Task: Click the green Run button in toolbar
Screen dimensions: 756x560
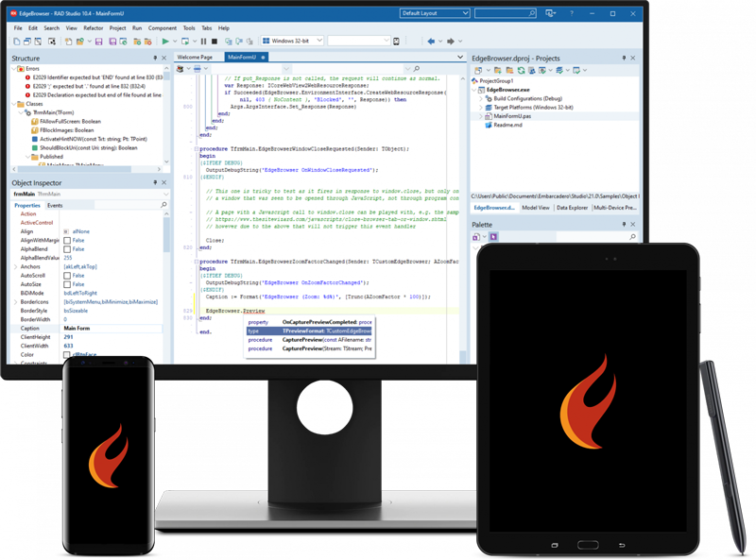Action: tap(164, 42)
